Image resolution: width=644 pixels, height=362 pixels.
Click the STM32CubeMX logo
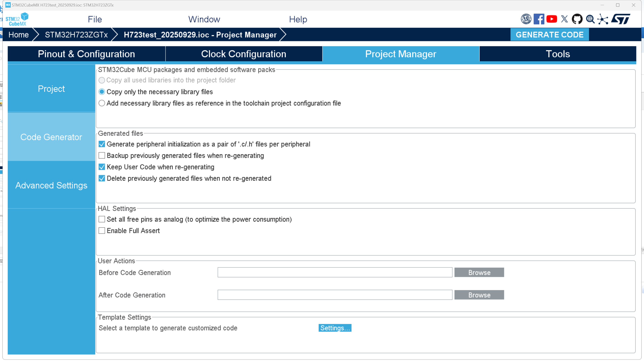coord(17,19)
